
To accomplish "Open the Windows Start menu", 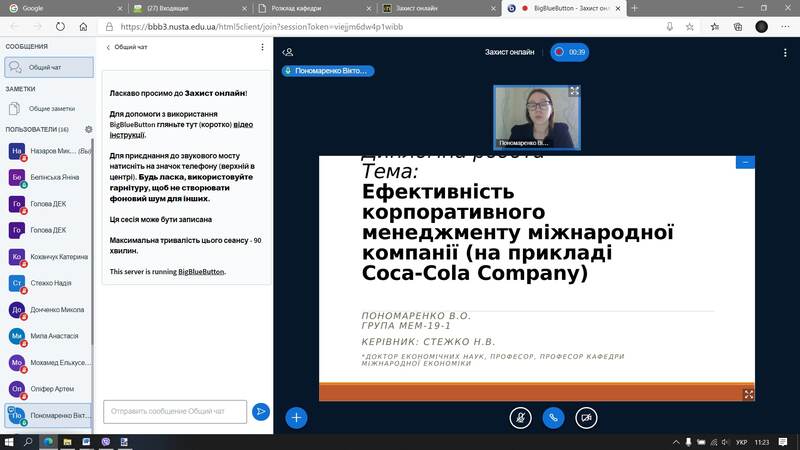I will [9, 442].
